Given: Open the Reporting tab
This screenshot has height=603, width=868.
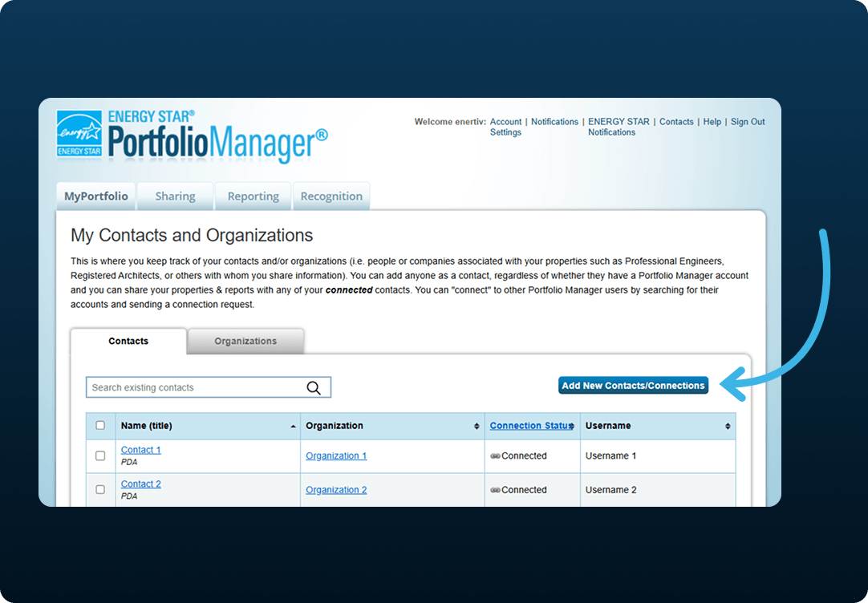Looking at the screenshot, I should (253, 196).
